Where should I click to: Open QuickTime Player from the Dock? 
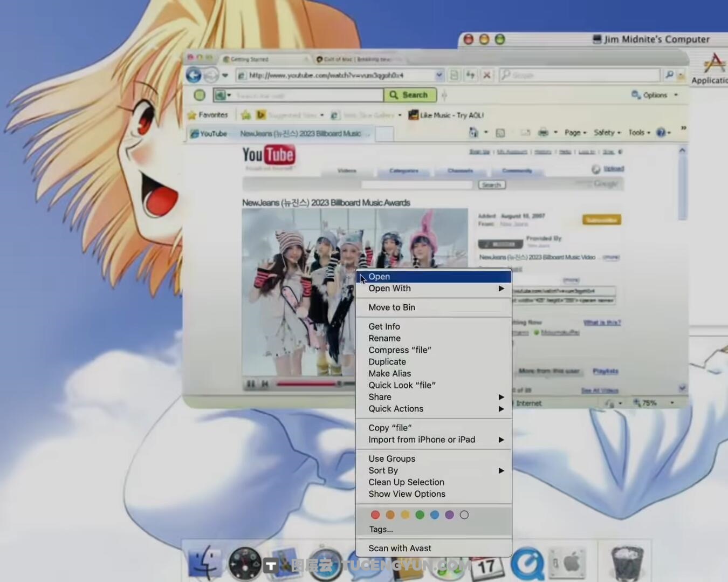529,563
